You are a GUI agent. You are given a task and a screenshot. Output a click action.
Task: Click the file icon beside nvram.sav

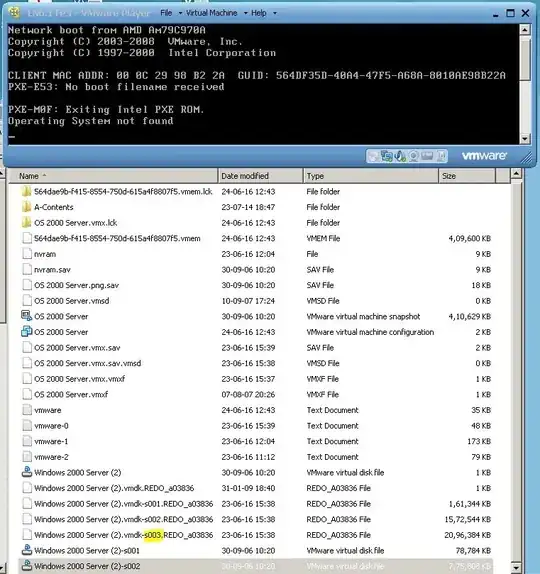tap(27, 269)
